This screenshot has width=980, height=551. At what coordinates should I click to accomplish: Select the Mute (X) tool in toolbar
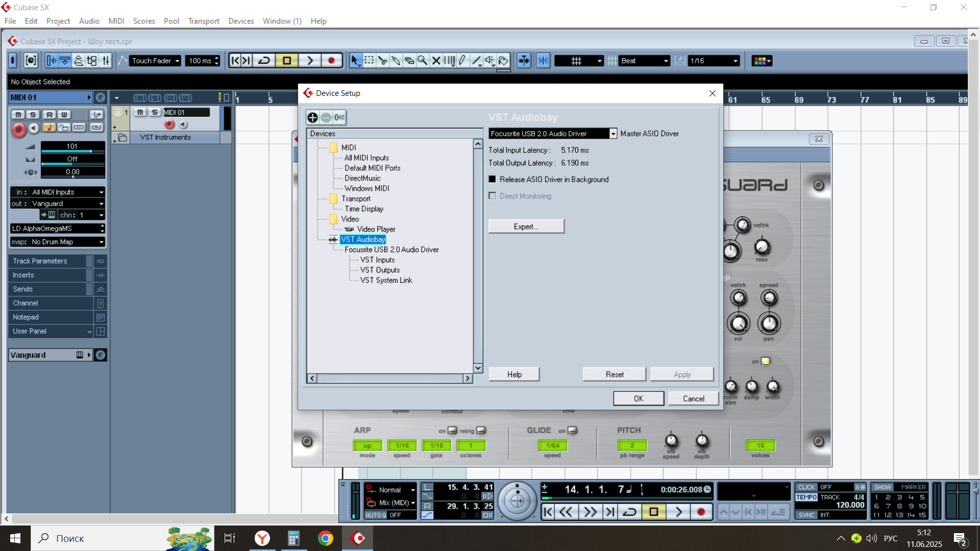point(436,61)
